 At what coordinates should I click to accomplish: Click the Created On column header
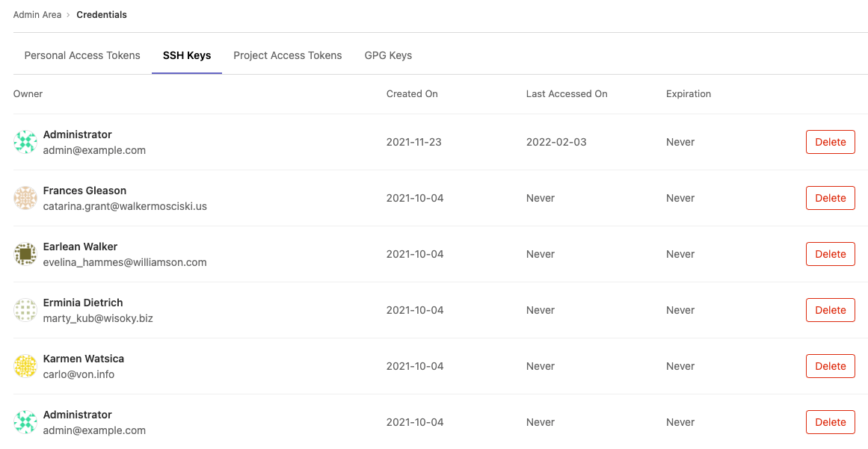pyautogui.click(x=412, y=94)
